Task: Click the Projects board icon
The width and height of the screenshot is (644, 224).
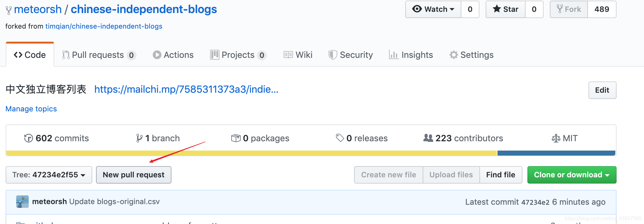Action: (214, 55)
